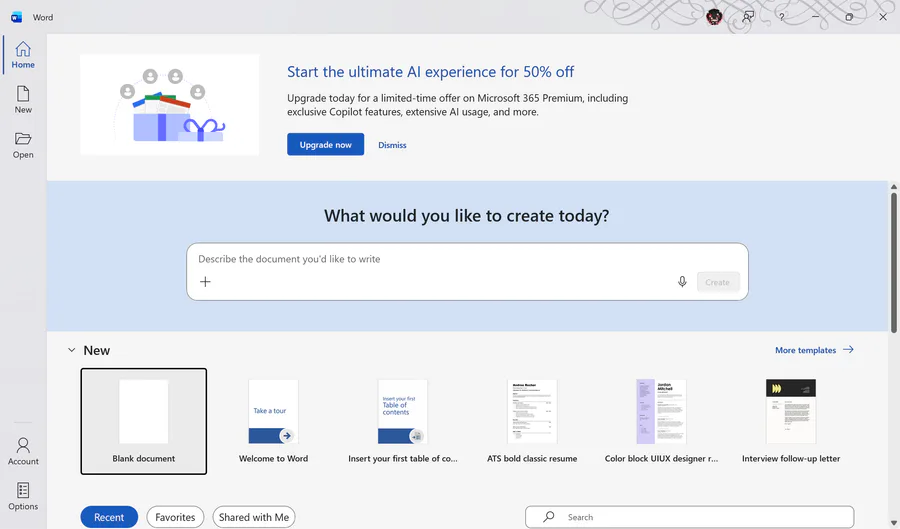Click the "What would you like to create today?" heading

point(467,216)
